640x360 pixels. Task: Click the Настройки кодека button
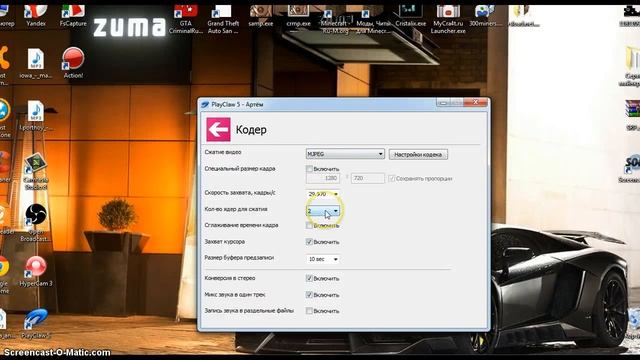(418, 155)
